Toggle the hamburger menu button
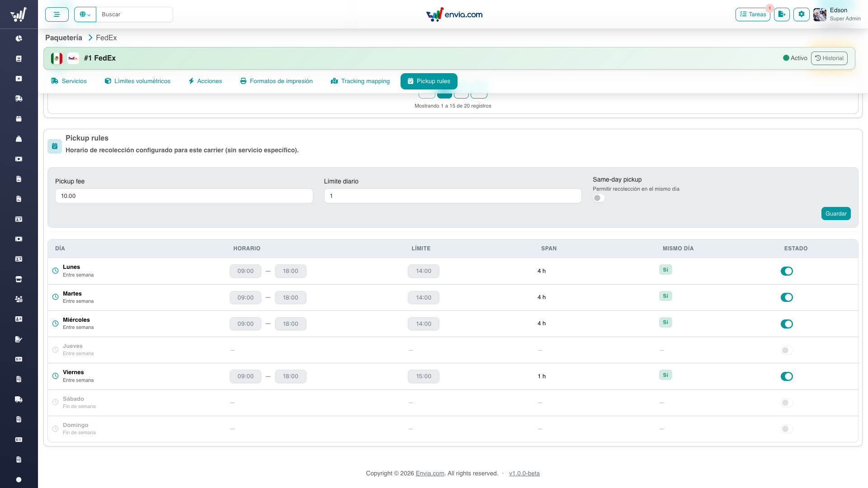This screenshot has width=868, height=488. click(57, 14)
